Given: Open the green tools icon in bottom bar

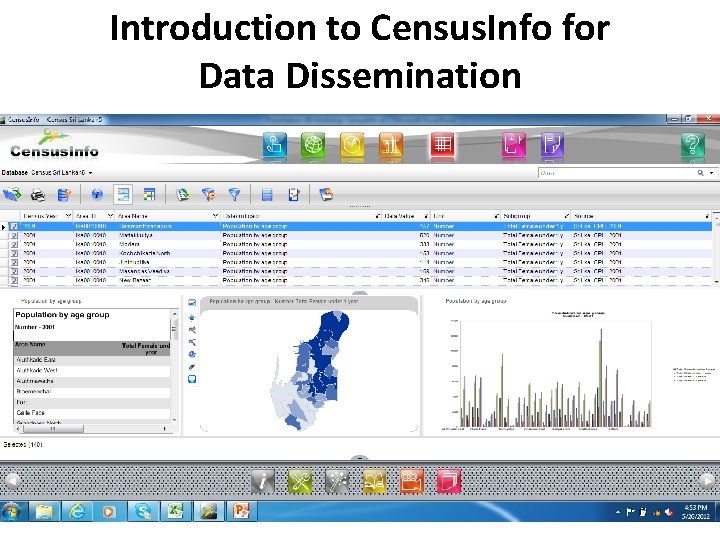Looking at the screenshot, I should point(300,481).
